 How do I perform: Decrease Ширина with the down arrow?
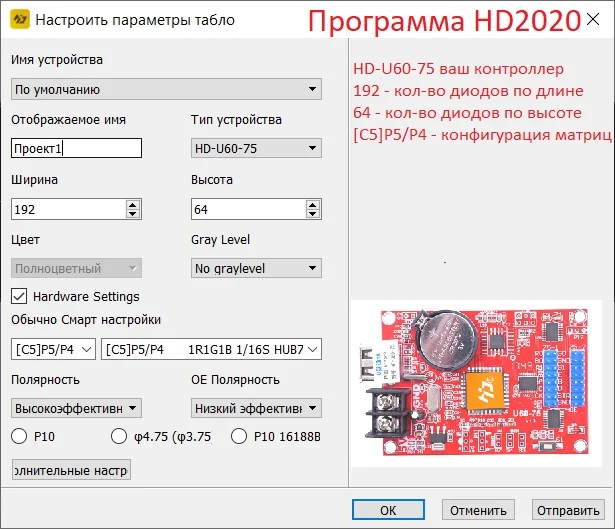pos(133,214)
